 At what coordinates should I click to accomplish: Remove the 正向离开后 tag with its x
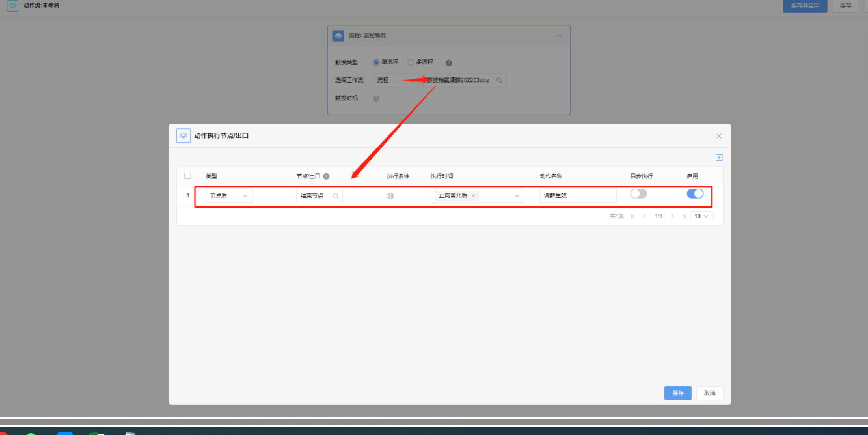pyautogui.click(x=474, y=195)
